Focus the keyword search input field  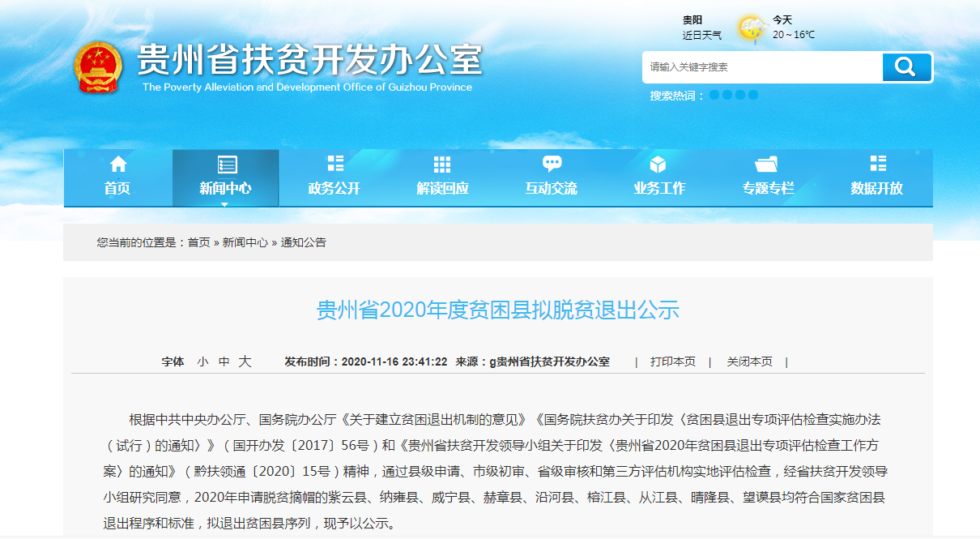pos(761,67)
